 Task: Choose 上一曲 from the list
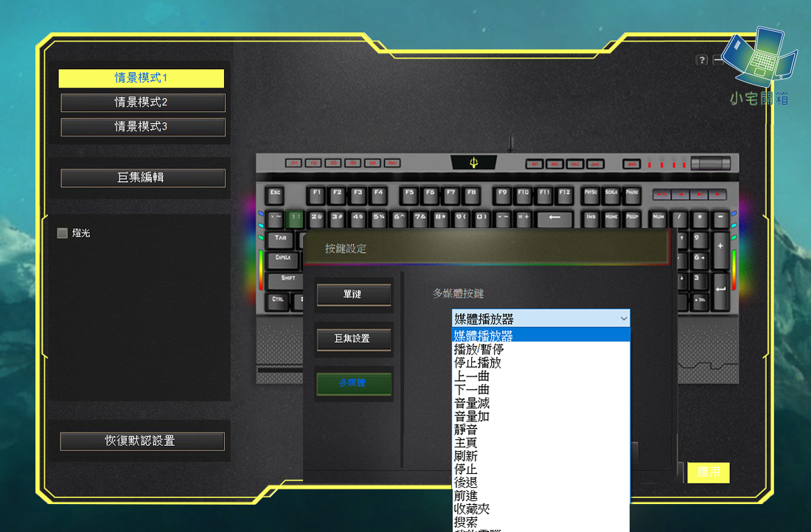click(540, 376)
